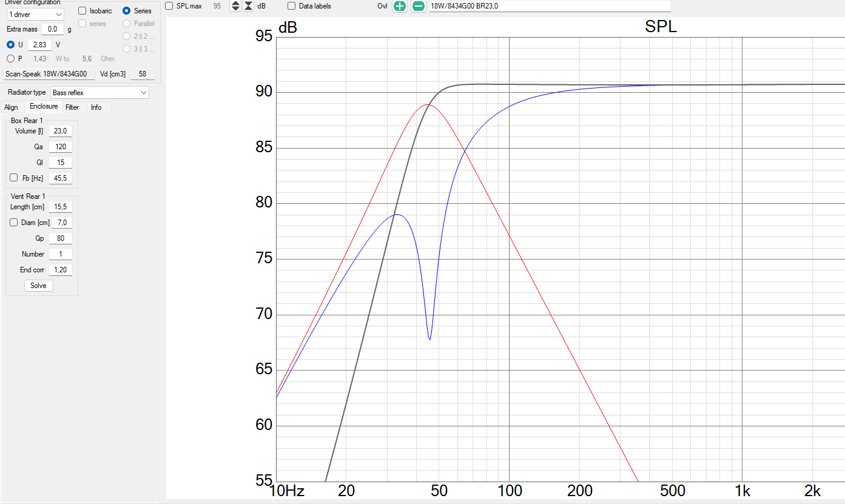Switch to the Align tab

(x=12, y=107)
